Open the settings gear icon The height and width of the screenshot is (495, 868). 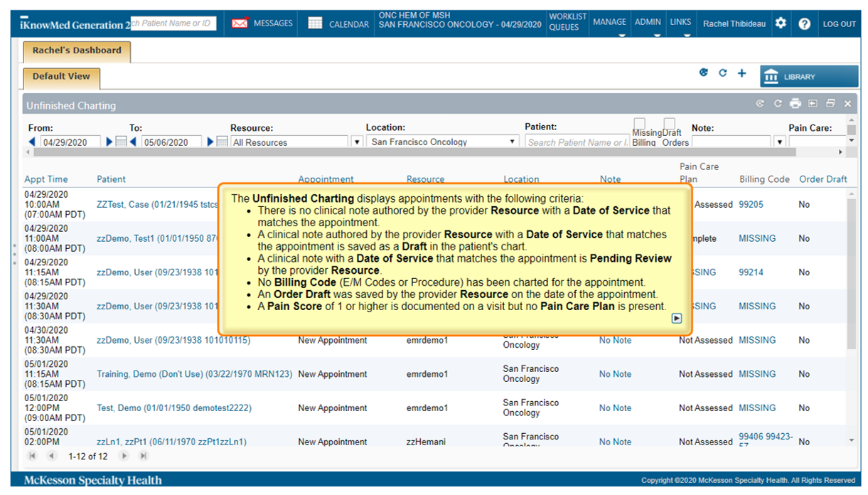[x=781, y=23]
